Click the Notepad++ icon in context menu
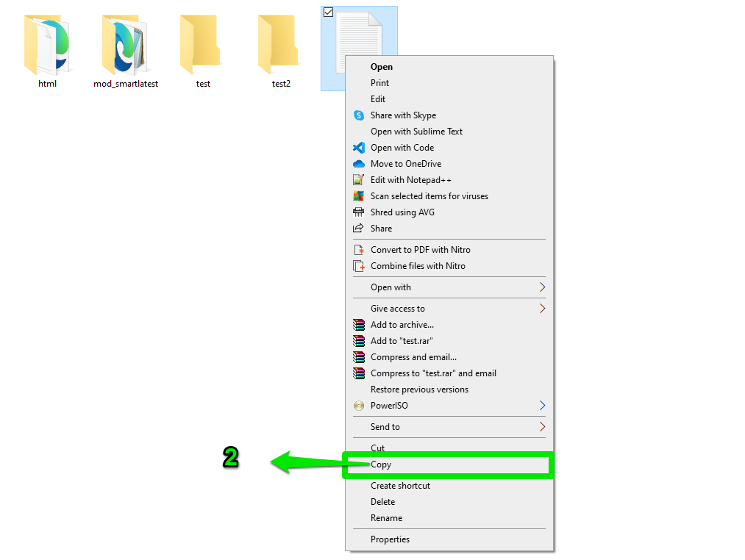Viewport: 745px width, 560px height. click(359, 180)
